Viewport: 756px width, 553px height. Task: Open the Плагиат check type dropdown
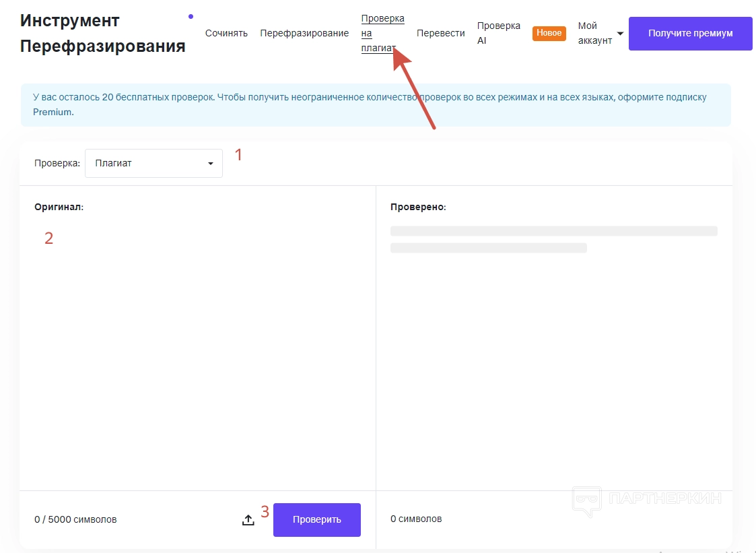[x=153, y=163]
